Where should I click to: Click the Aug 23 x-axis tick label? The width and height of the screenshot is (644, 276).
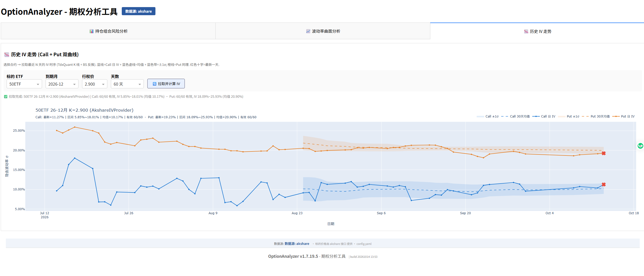click(x=297, y=213)
